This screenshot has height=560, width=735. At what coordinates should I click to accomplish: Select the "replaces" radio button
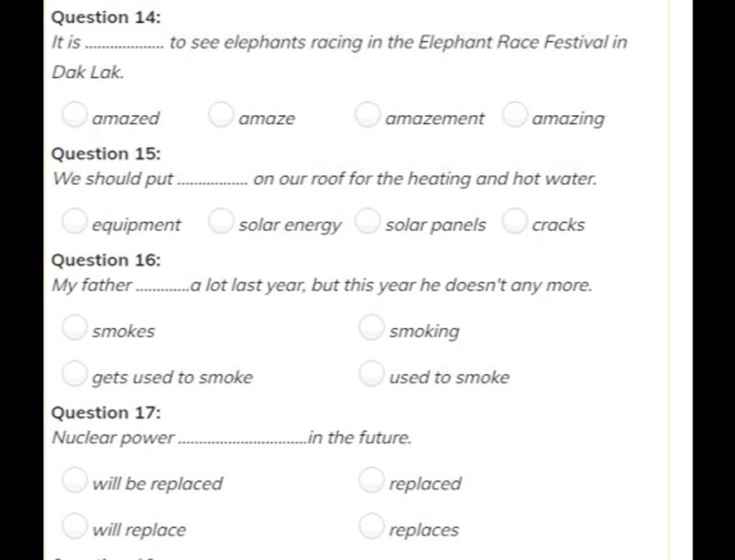372,526
